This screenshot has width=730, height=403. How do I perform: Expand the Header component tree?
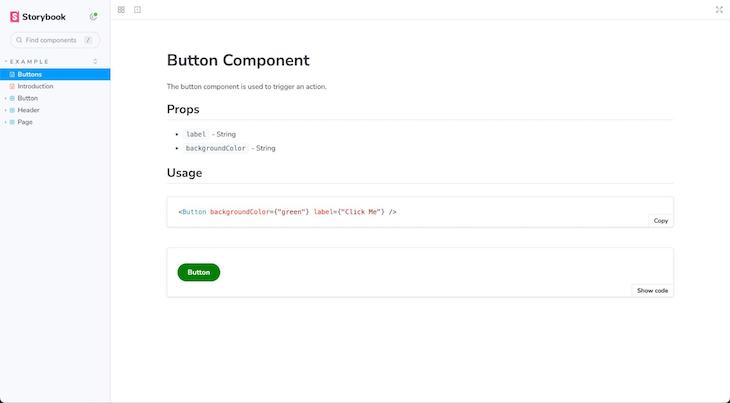5,110
